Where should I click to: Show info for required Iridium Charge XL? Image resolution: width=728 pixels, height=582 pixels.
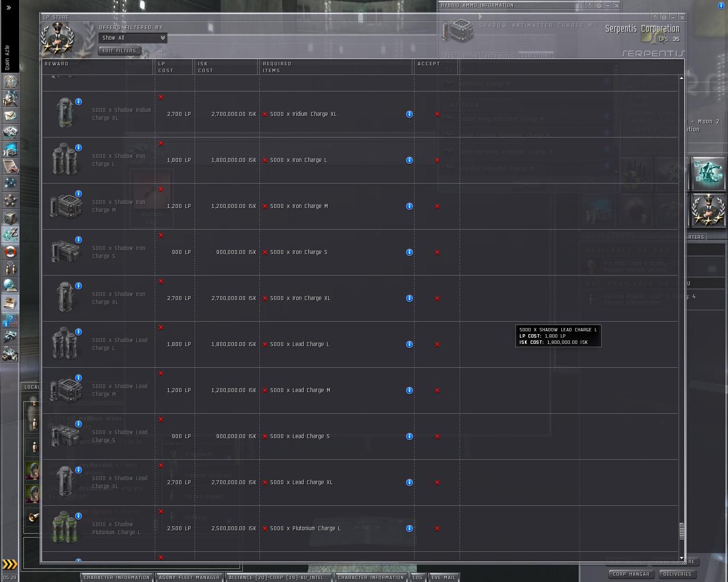tap(409, 114)
